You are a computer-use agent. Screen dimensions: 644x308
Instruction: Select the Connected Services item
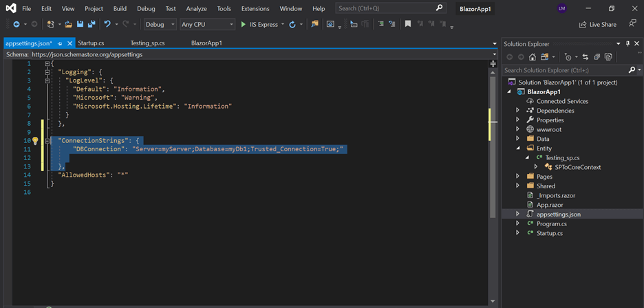(x=562, y=101)
